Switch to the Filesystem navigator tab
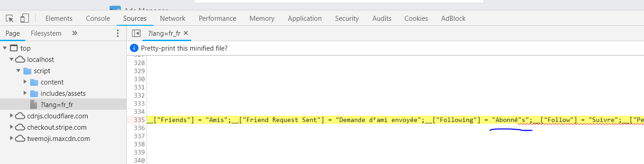This screenshot has height=164, width=644. [x=46, y=33]
